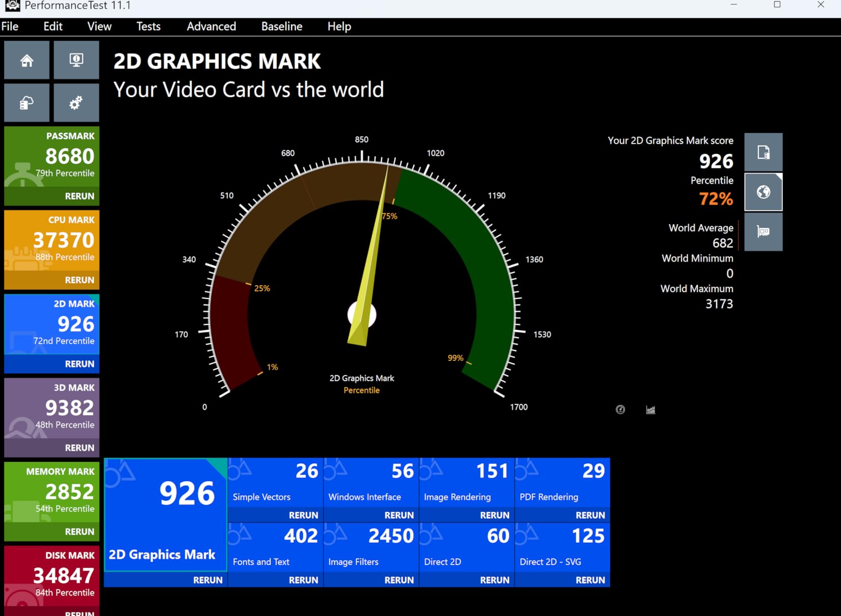
Task: Click the cloud database baselines icon
Action: 26,103
